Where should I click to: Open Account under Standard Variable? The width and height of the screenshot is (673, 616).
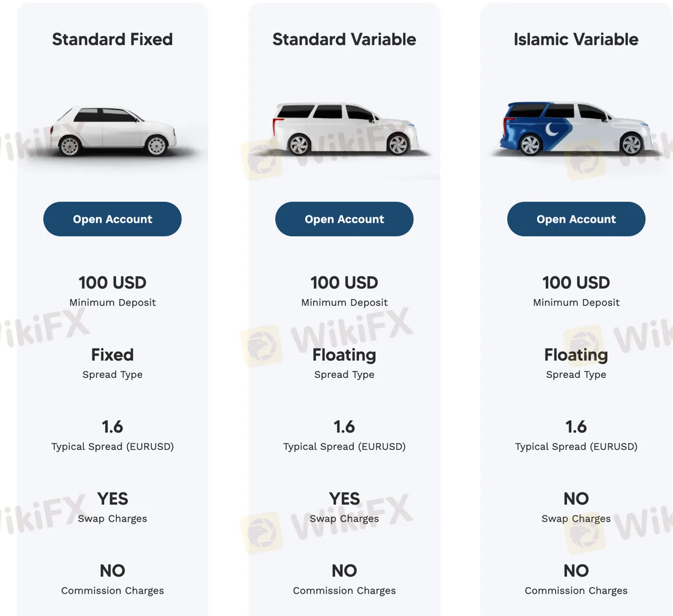click(x=344, y=219)
